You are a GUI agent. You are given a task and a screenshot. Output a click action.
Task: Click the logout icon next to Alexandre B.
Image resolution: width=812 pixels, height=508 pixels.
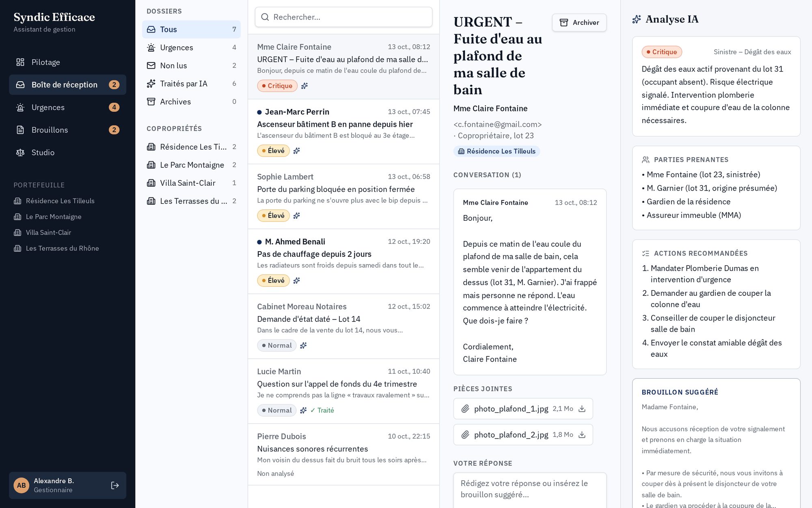coord(115,485)
